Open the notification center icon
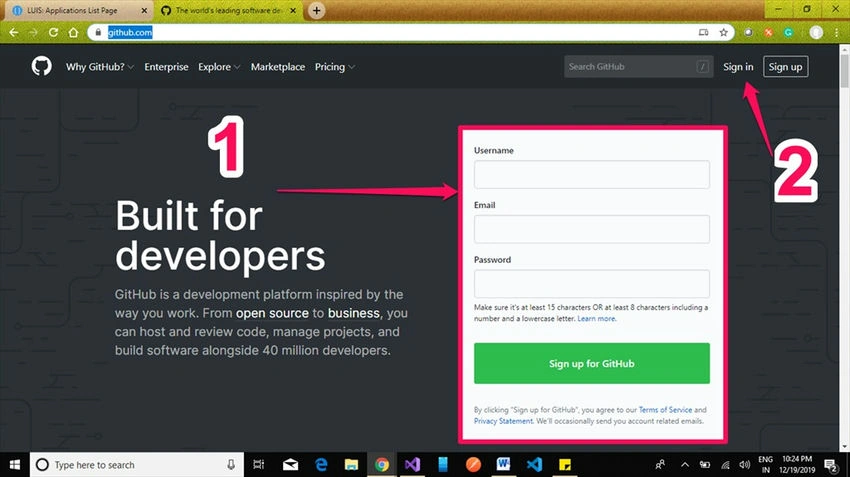850x477 pixels. coord(830,465)
